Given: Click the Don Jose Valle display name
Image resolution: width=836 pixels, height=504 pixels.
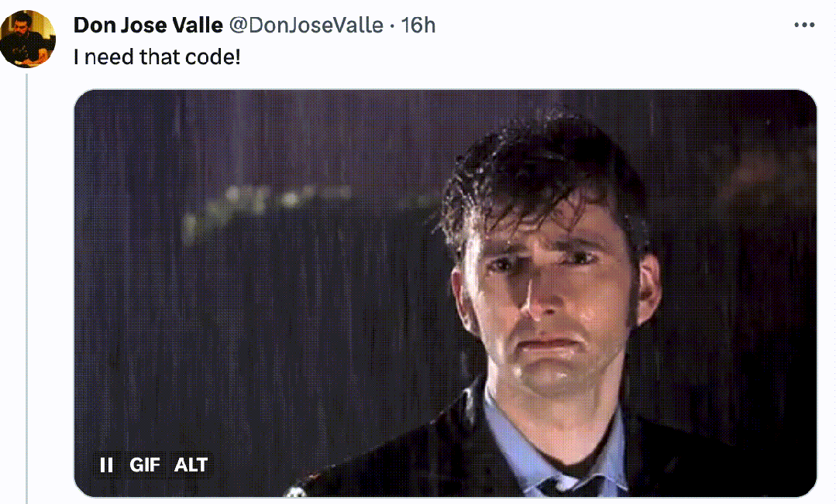Looking at the screenshot, I should coord(148,25).
